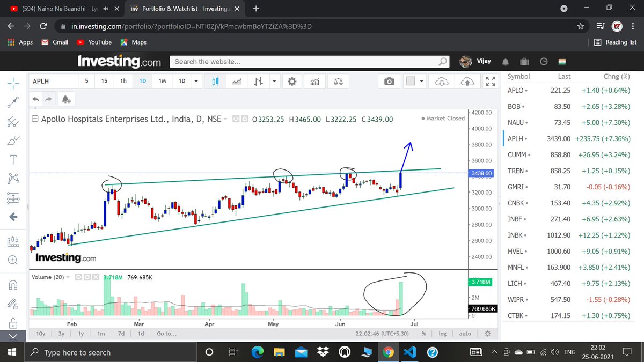Viewport: 644px width, 362px height.
Task: Save chart layout to cloud
Action: [467, 82]
